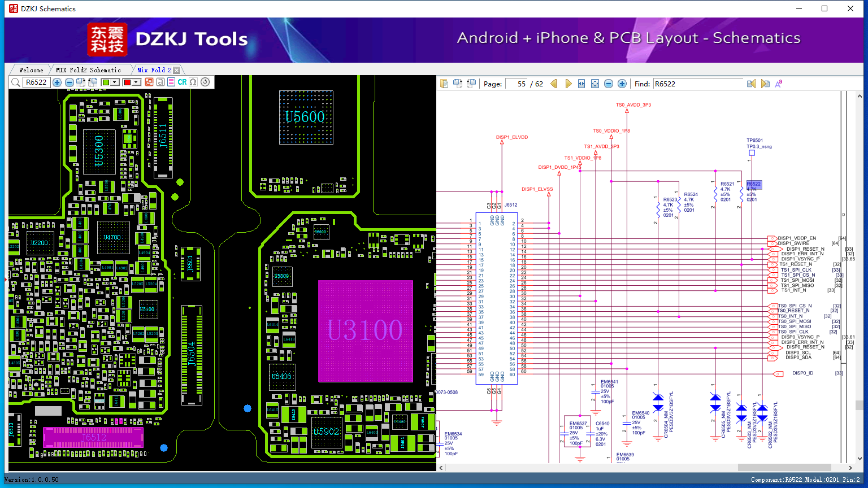868x488 pixels.
Task: Zoom out of the PCB layout view
Action: pyautogui.click(x=70, y=82)
